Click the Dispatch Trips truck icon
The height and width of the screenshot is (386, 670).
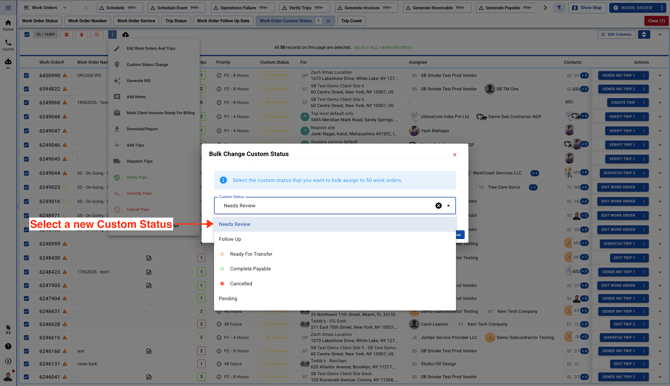(117, 161)
